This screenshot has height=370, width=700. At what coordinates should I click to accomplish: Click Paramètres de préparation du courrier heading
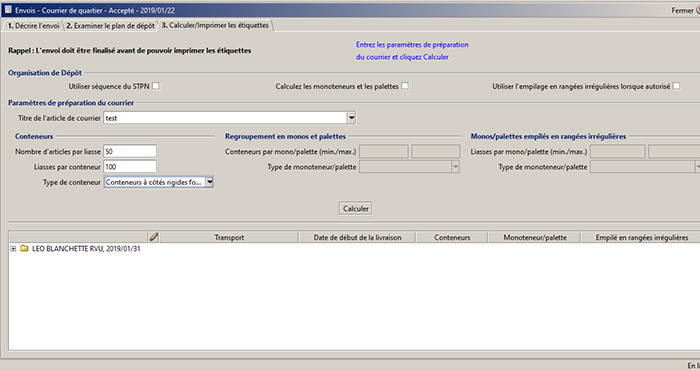point(71,103)
